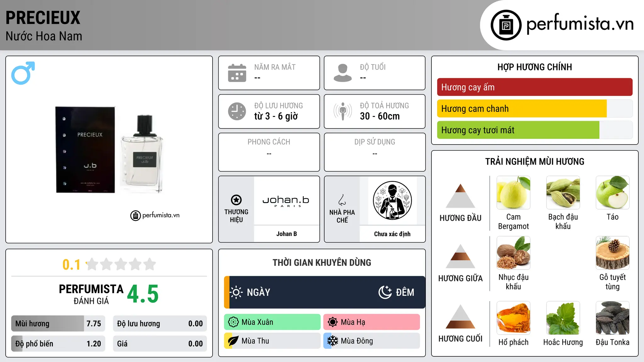Click the male gender symbol icon
644x362 pixels.
click(23, 73)
